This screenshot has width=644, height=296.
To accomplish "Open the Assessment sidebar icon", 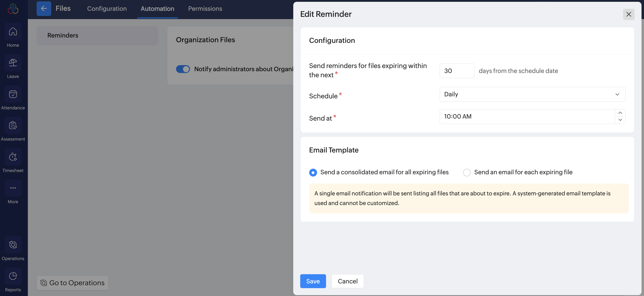I will point(13,126).
